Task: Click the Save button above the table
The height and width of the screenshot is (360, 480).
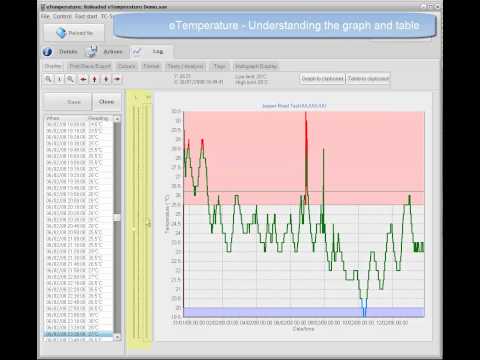Action: pyautogui.click(x=68, y=102)
